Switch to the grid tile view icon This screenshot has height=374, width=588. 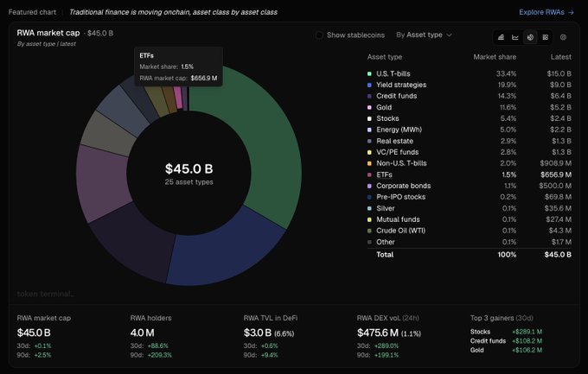tap(546, 37)
